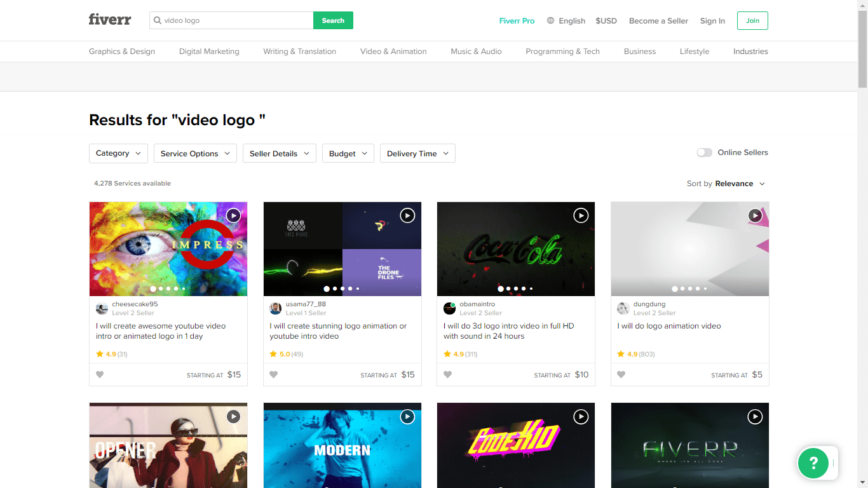Open Graphics & Design category menu

coord(122,51)
